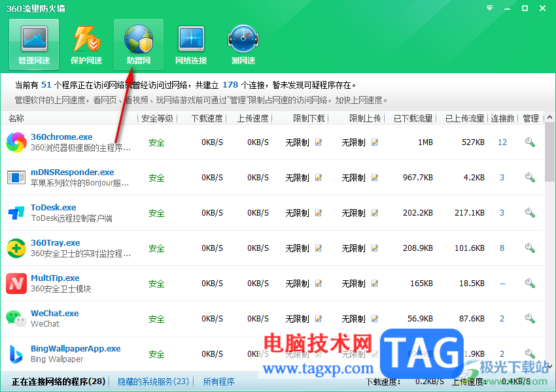Open BingWallpaperApp.exe program name link
The image size is (556, 392).
pos(75,348)
